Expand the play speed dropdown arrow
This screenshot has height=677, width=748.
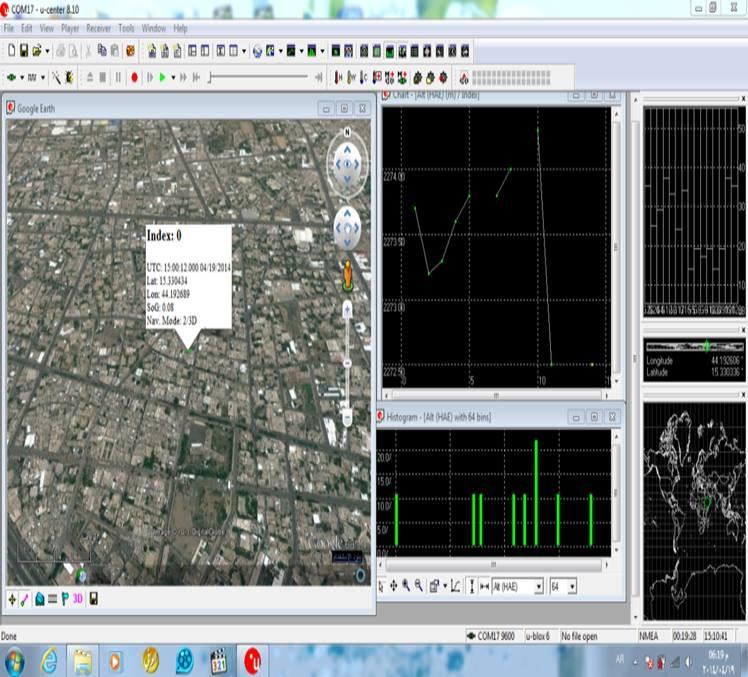(x=173, y=77)
